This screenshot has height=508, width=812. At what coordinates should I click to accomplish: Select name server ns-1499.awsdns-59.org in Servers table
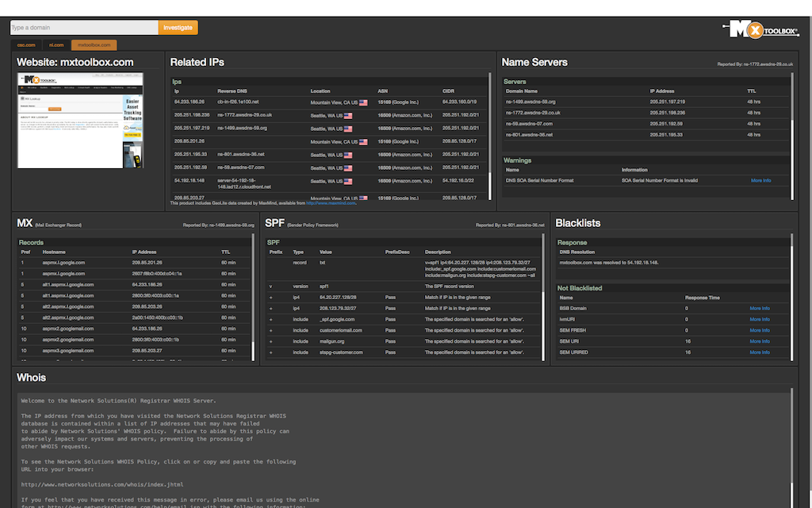point(530,102)
